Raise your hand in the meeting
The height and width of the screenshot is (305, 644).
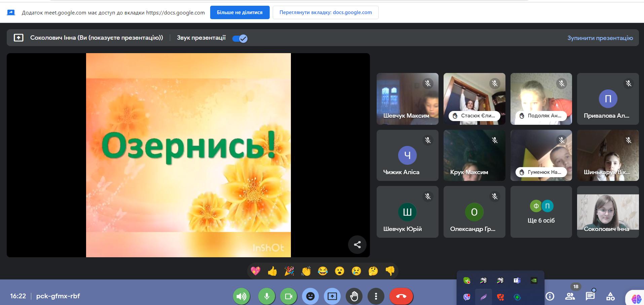pos(354,296)
